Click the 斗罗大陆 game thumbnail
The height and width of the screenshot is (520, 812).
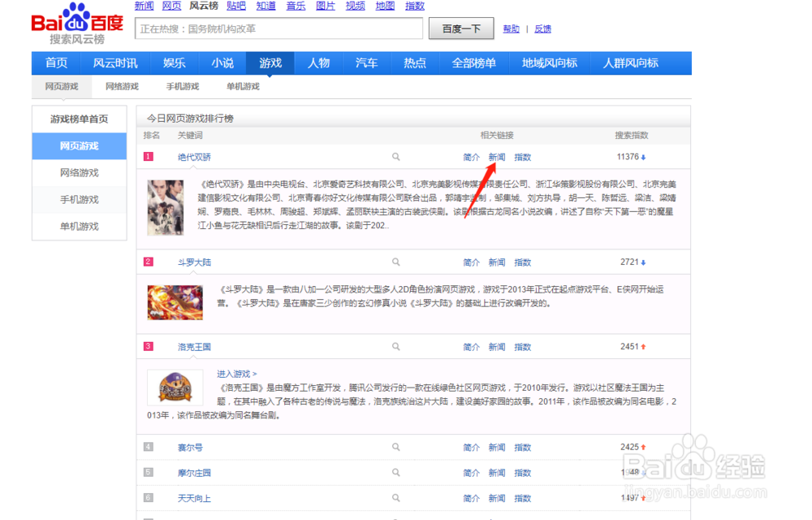(x=175, y=301)
